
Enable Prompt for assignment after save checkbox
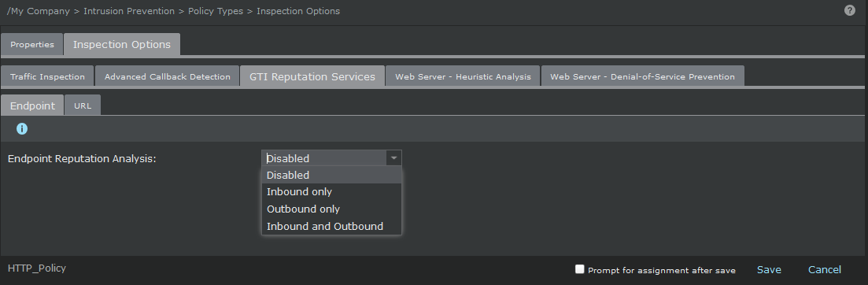pyautogui.click(x=580, y=269)
